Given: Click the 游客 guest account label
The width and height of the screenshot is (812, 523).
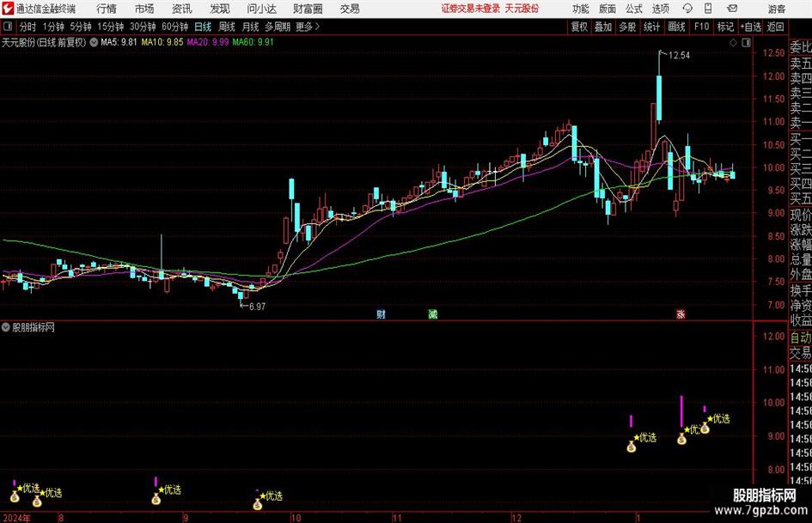Looking at the screenshot, I should [x=776, y=9].
